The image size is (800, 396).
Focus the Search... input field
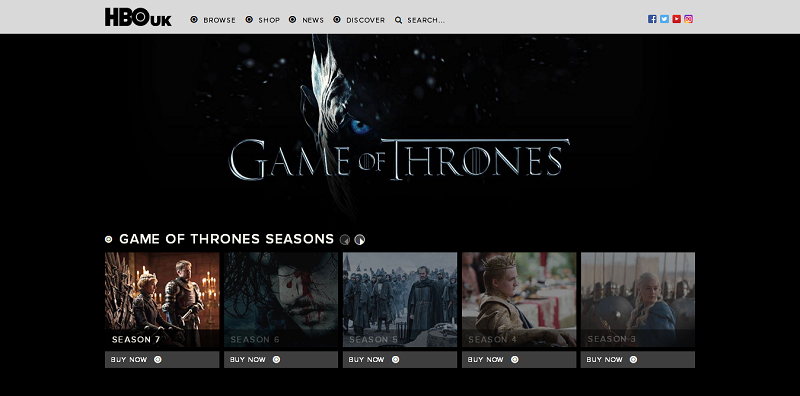pos(426,20)
